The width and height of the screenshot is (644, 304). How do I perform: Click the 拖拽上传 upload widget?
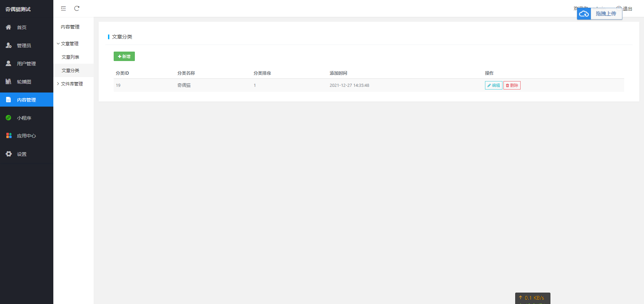tap(599, 14)
